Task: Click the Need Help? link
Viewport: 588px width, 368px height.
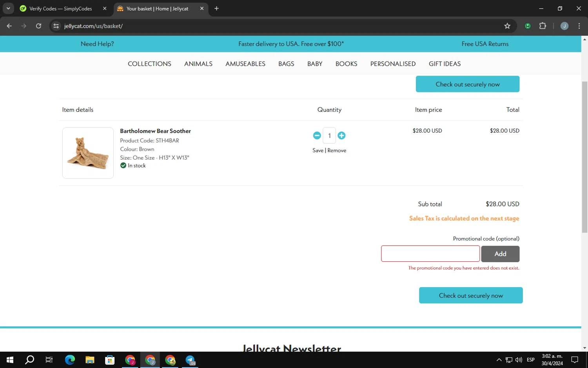Action: [97, 44]
